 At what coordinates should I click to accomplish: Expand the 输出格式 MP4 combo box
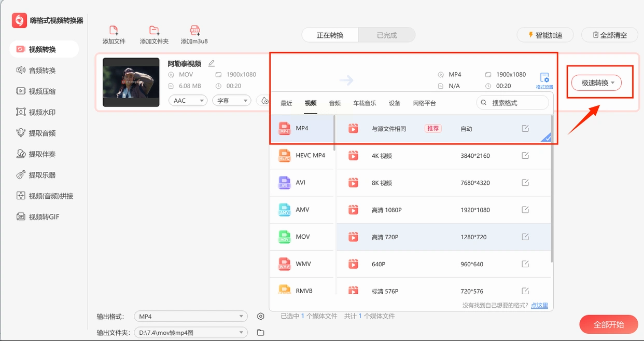coord(191,317)
